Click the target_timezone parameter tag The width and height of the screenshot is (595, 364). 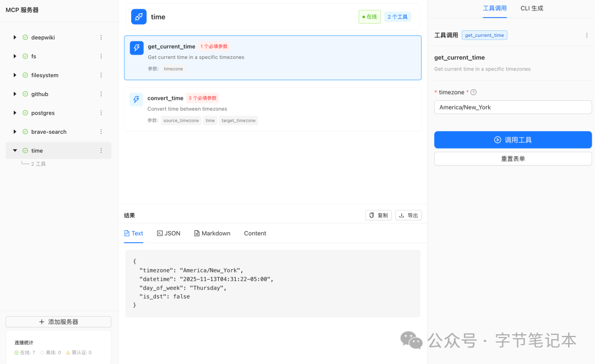click(x=239, y=121)
